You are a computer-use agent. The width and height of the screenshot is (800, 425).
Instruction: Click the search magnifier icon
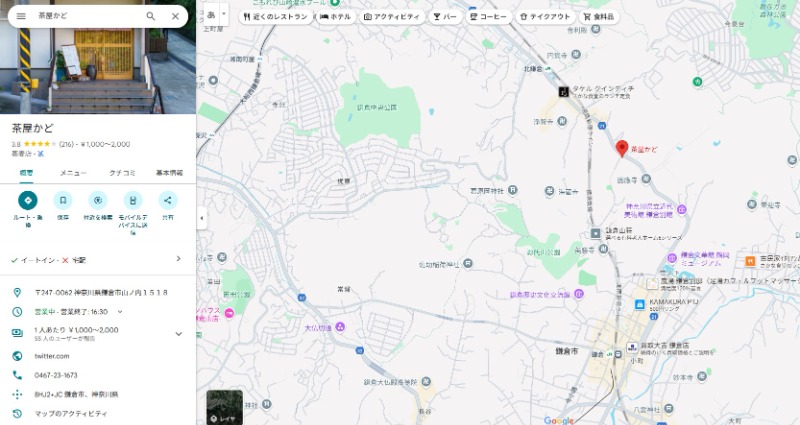click(x=151, y=16)
